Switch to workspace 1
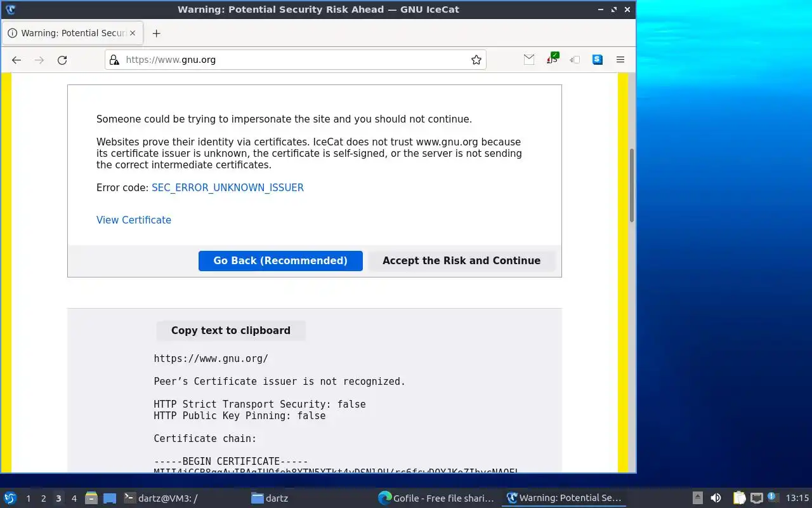 pyautogui.click(x=28, y=498)
